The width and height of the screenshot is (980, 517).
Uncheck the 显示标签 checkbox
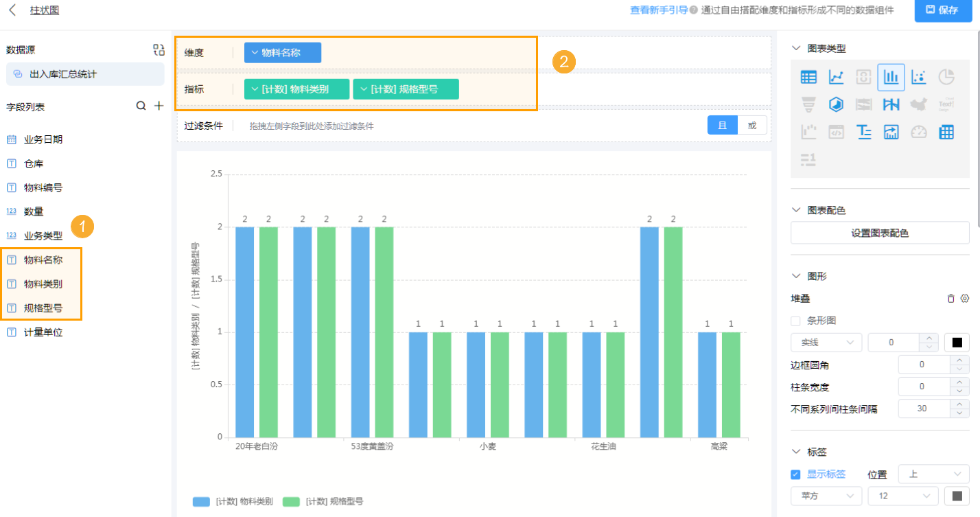(795, 474)
